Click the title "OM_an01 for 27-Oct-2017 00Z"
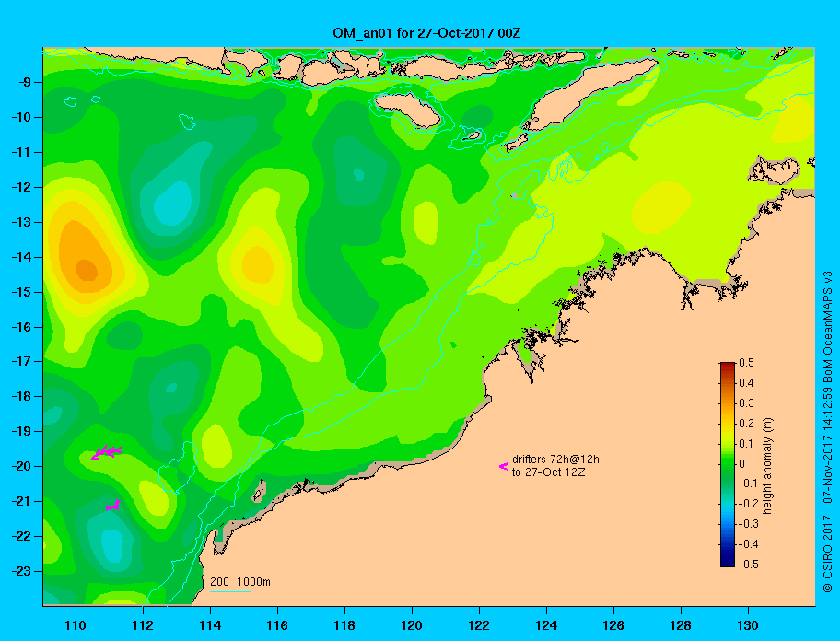 click(426, 33)
